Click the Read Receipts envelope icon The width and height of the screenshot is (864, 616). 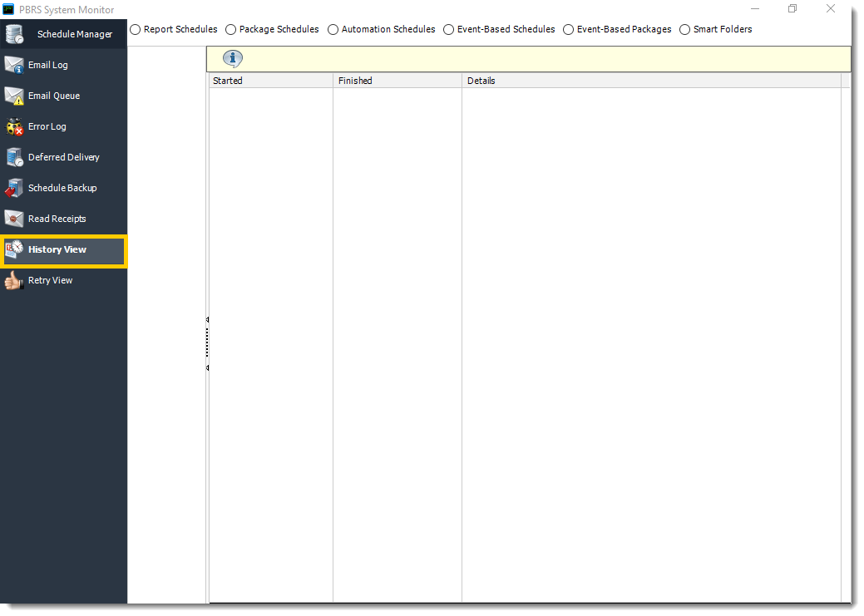click(x=14, y=219)
